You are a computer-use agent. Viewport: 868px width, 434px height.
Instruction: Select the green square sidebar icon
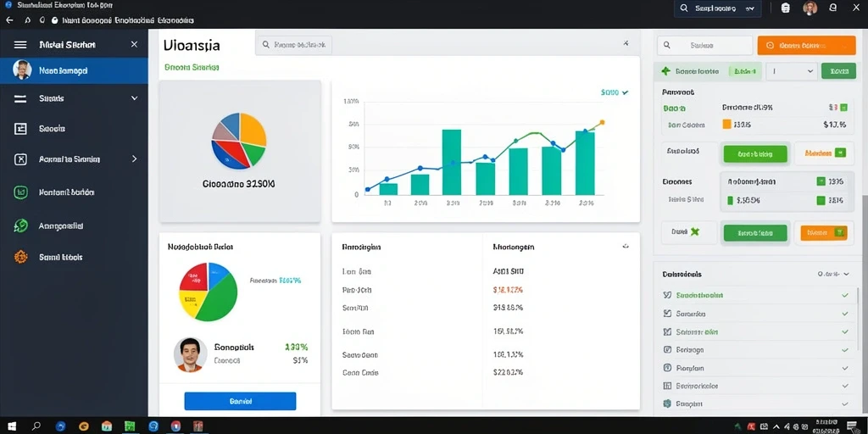pyautogui.click(x=20, y=192)
